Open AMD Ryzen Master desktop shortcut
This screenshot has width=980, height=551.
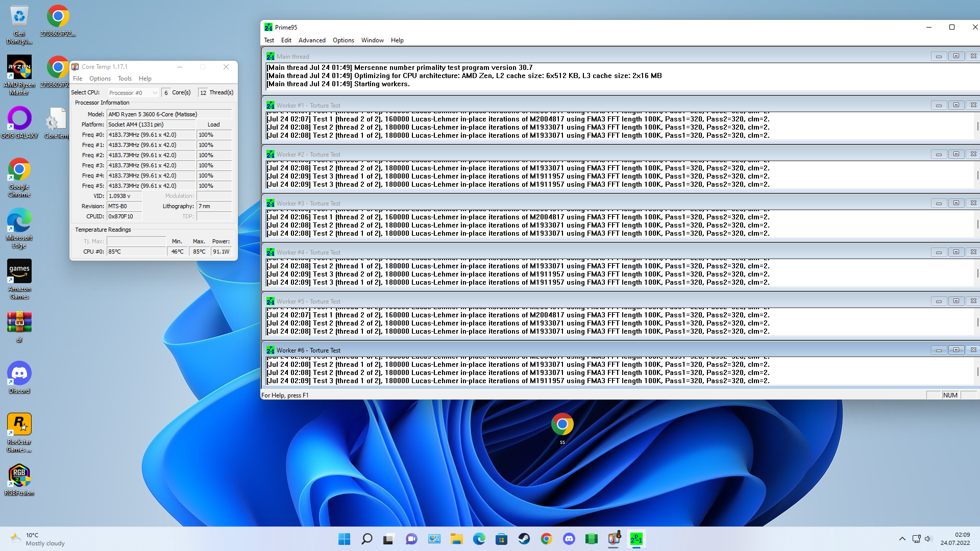(x=19, y=75)
